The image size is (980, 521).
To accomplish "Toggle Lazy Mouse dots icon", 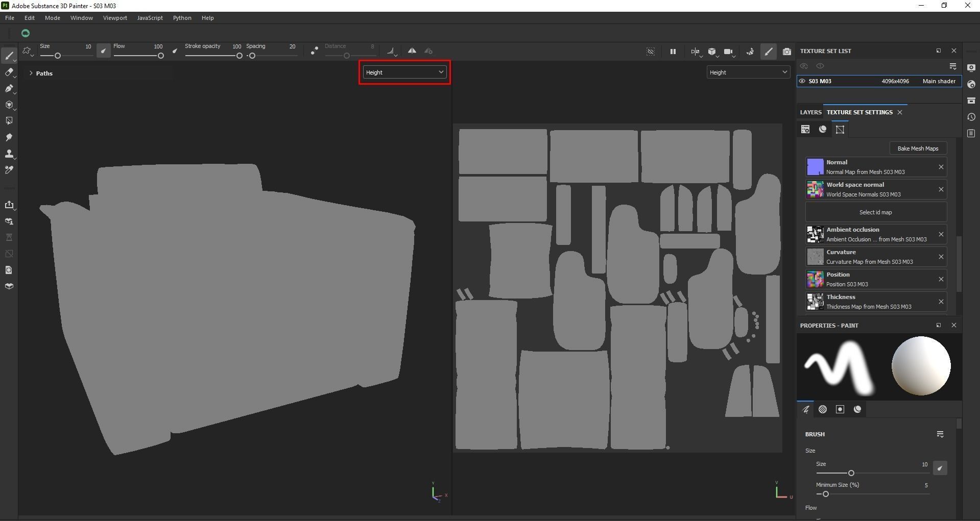I will (315, 51).
